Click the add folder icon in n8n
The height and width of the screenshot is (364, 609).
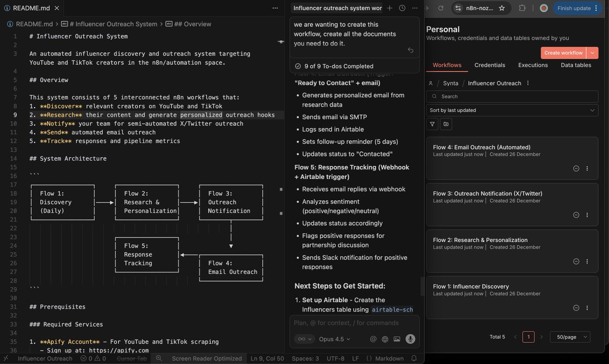(446, 124)
